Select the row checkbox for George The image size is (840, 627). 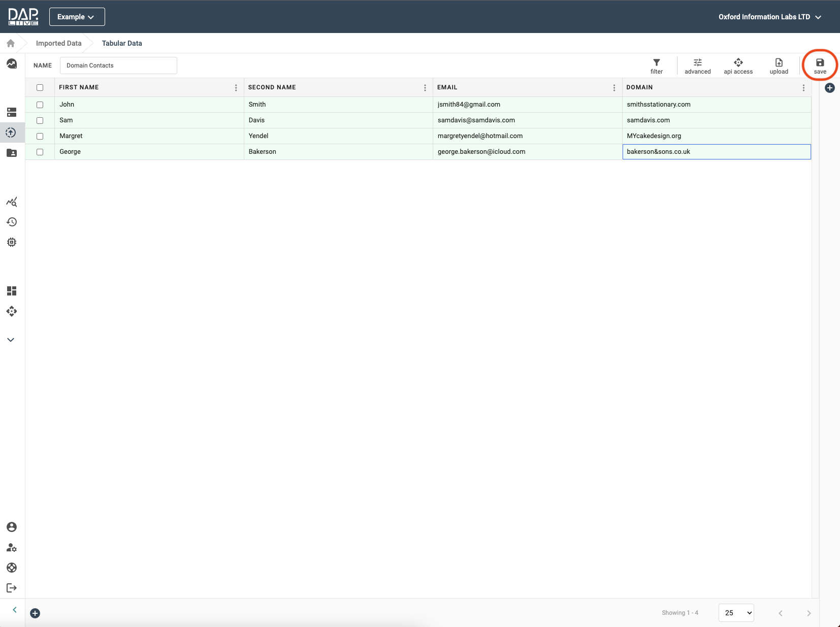pos(40,152)
